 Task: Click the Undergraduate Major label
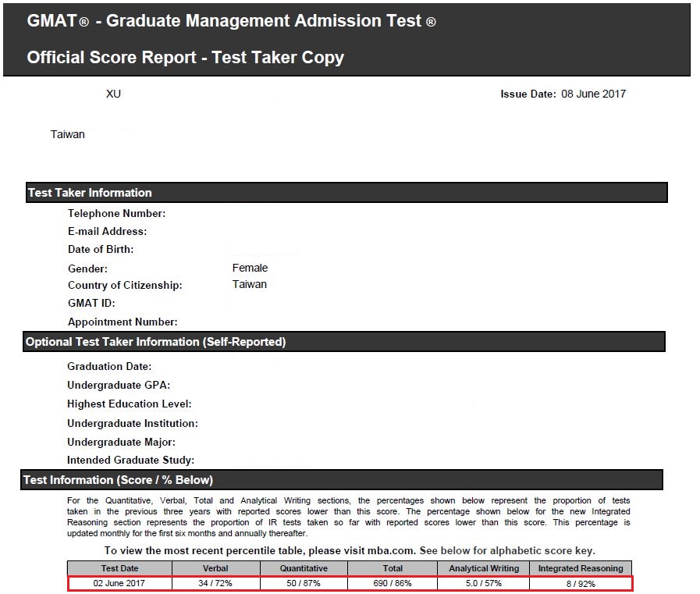pos(122,442)
